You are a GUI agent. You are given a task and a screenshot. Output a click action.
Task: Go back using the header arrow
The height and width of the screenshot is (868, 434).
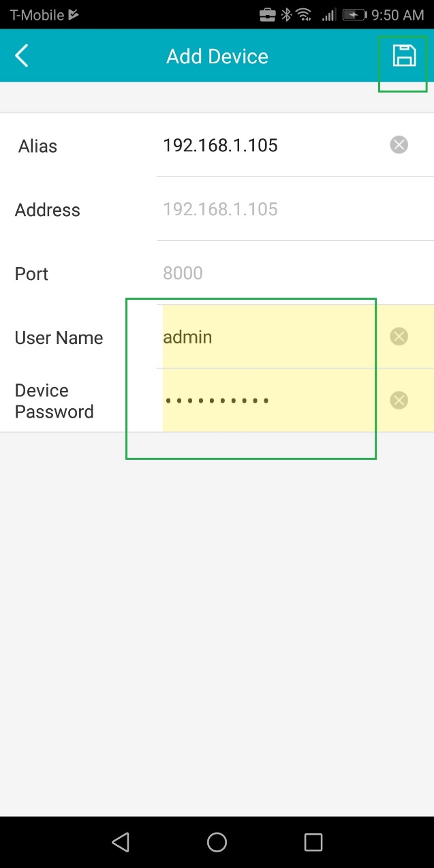click(x=22, y=56)
